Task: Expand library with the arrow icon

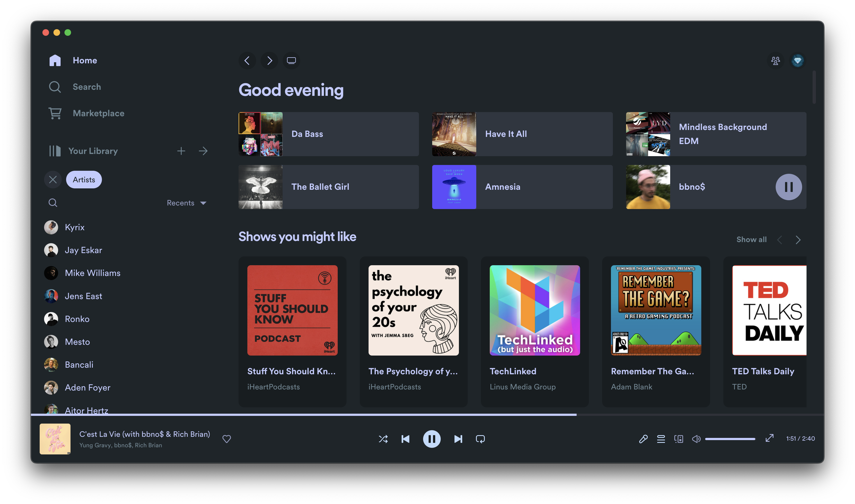Action: pos(203,151)
